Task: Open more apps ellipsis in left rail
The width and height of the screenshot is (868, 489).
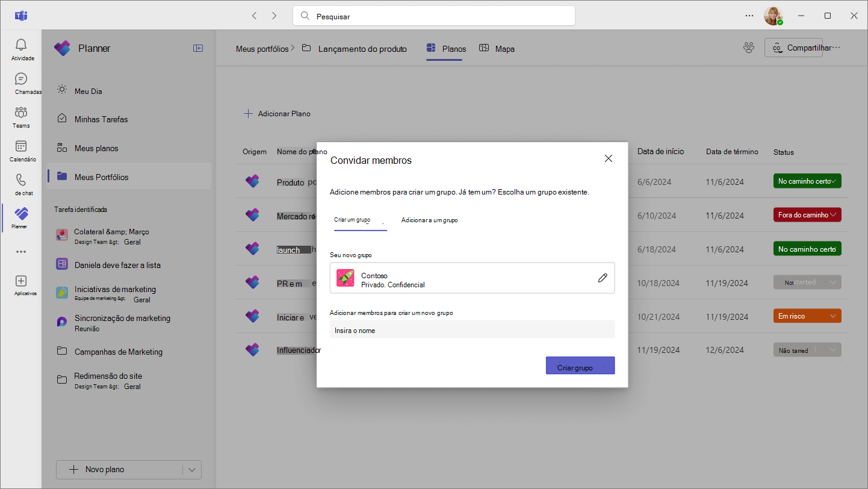Action: (x=21, y=252)
